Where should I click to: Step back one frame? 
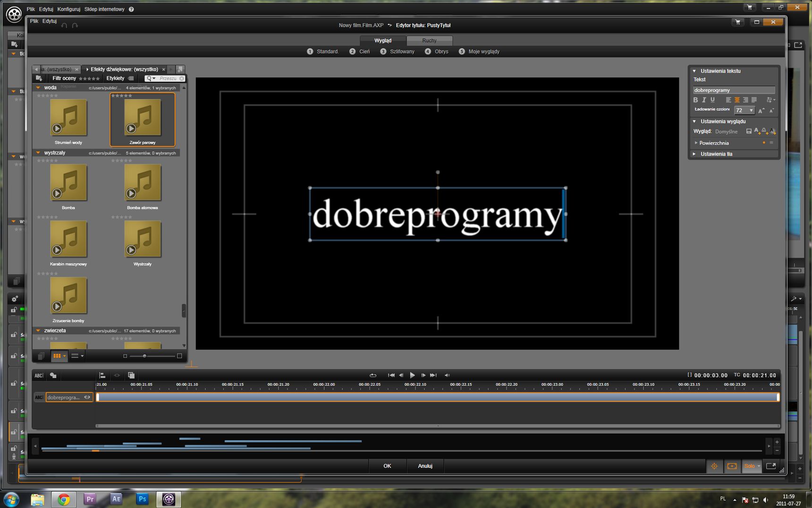(401, 375)
